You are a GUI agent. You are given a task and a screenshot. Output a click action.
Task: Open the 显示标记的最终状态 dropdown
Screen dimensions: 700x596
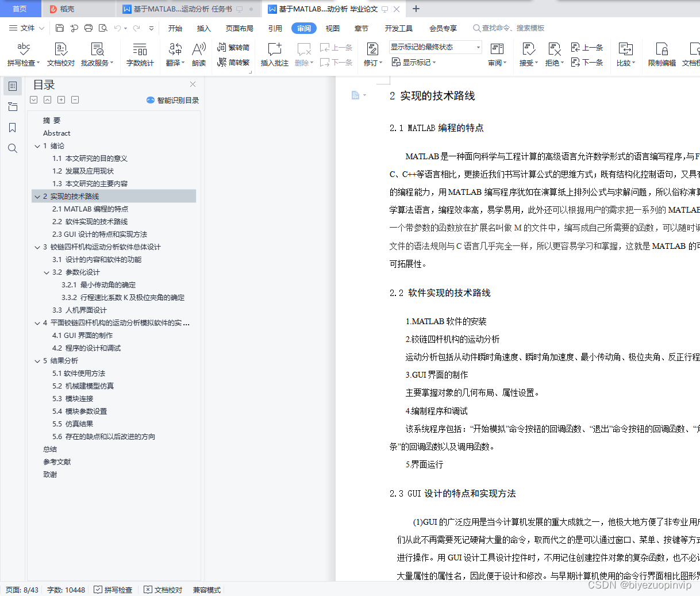click(435, 47)
